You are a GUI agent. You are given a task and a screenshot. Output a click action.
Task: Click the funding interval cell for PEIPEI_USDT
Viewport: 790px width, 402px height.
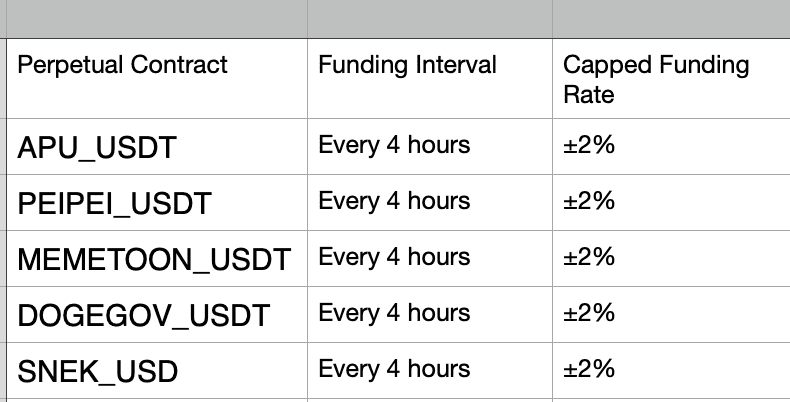tap(429, 202)
